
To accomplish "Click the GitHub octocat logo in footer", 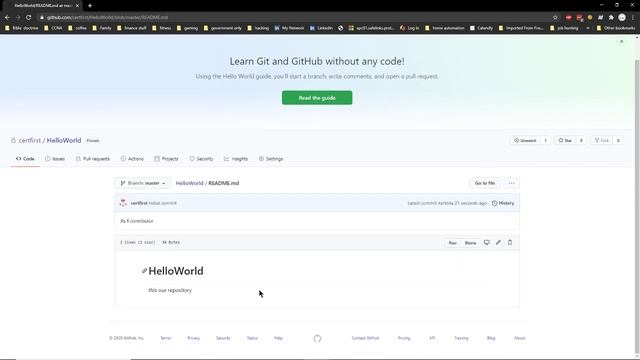I will coord(317,338).
